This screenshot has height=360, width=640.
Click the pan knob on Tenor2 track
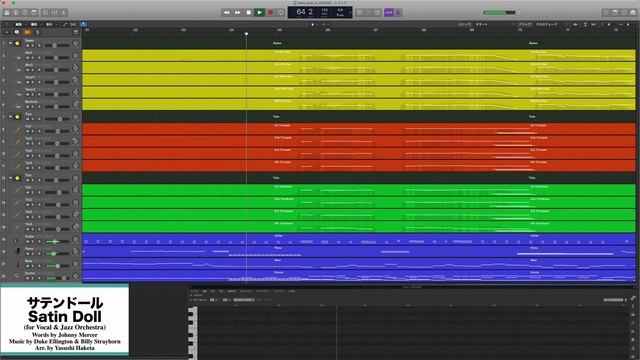(76, 92)
